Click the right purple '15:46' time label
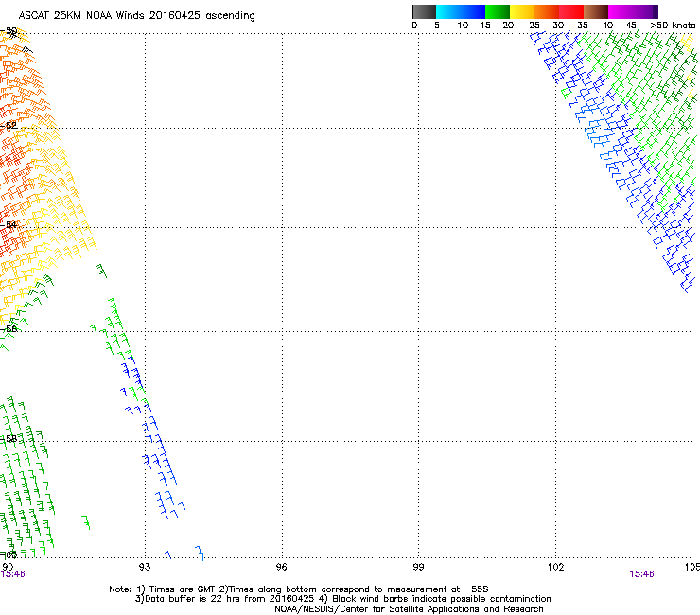The height and width of the screenshot is (615, 700). 641,574
